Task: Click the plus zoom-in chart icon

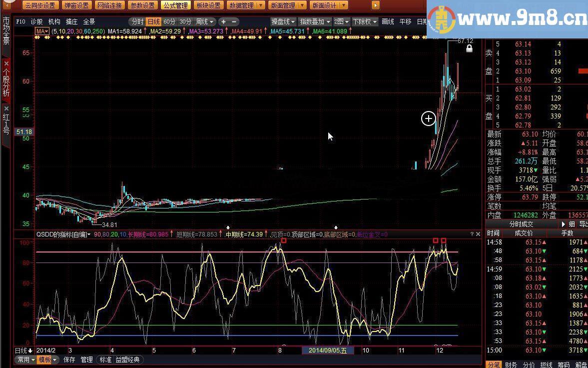Action: tap(223, 21)
